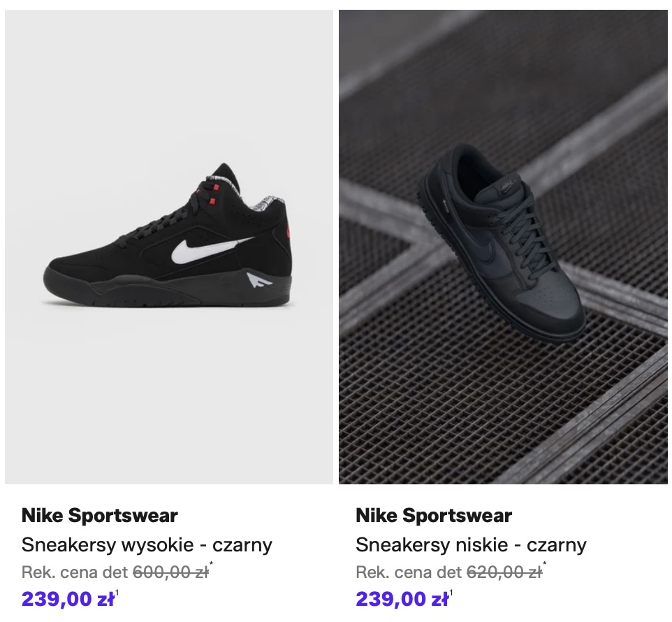Click footnote marker 1 beside high-top sneaker price

(117, 593)
